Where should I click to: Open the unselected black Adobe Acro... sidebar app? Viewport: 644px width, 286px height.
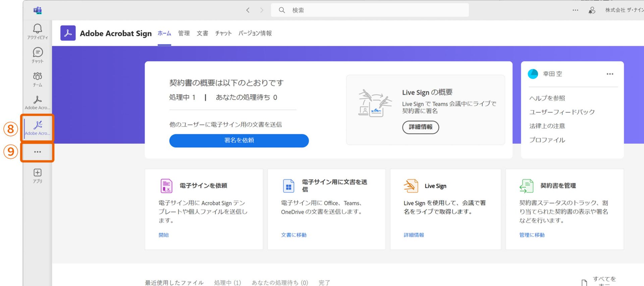click(x=38, y=102)
